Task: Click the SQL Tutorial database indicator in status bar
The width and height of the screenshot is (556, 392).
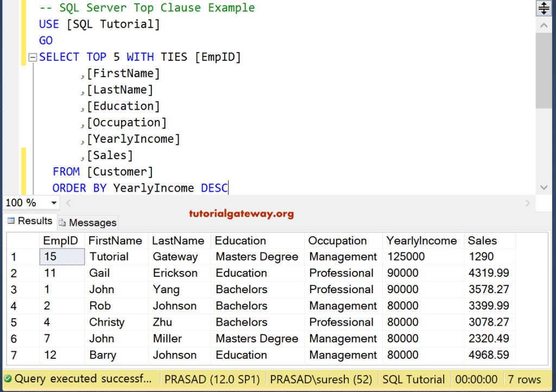Action: point(413,379)
